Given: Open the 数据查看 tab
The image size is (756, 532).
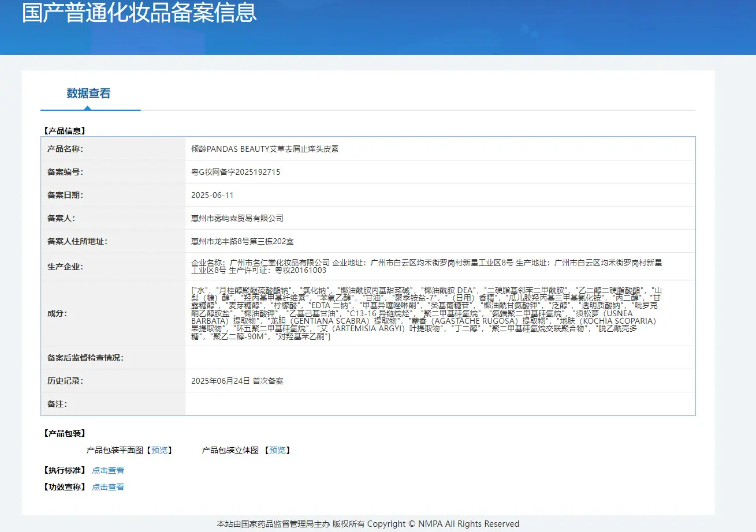Looking at the screenshot, I should [88, 93].
